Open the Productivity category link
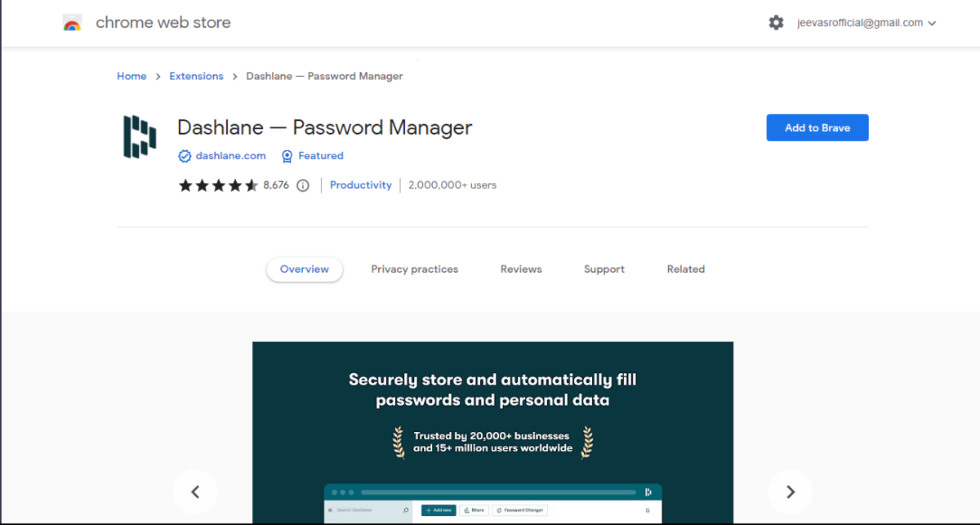 [x=360, y=185]
